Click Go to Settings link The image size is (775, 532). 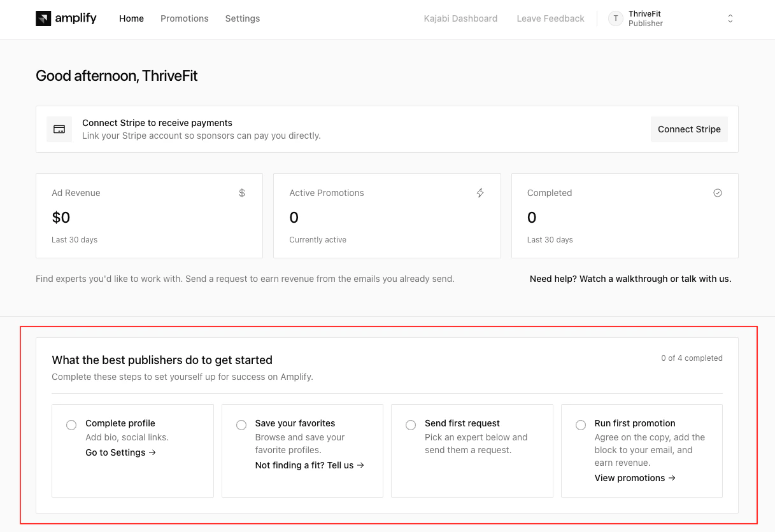121,452
